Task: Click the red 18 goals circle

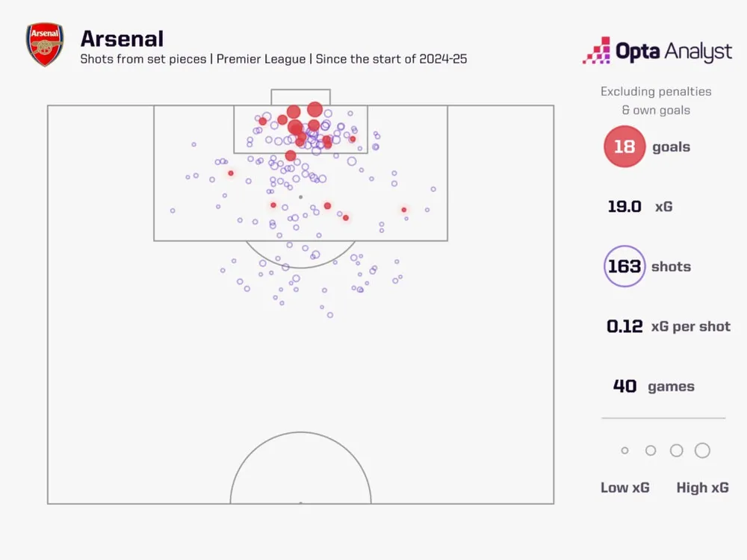Action: pyautogui.click(x=624, y=147)
